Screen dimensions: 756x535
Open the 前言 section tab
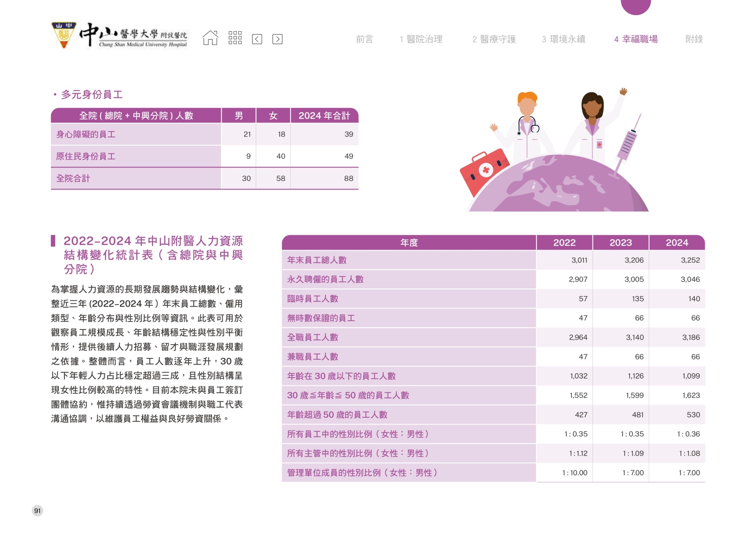coord(364,39)
